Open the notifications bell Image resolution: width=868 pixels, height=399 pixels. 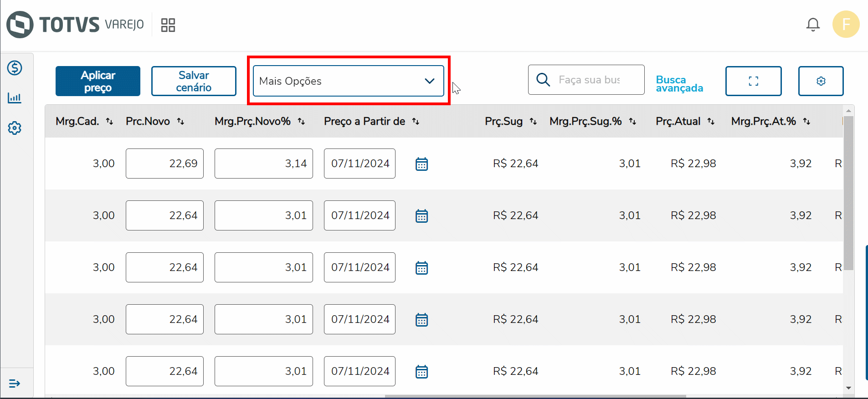click(813, 25)
